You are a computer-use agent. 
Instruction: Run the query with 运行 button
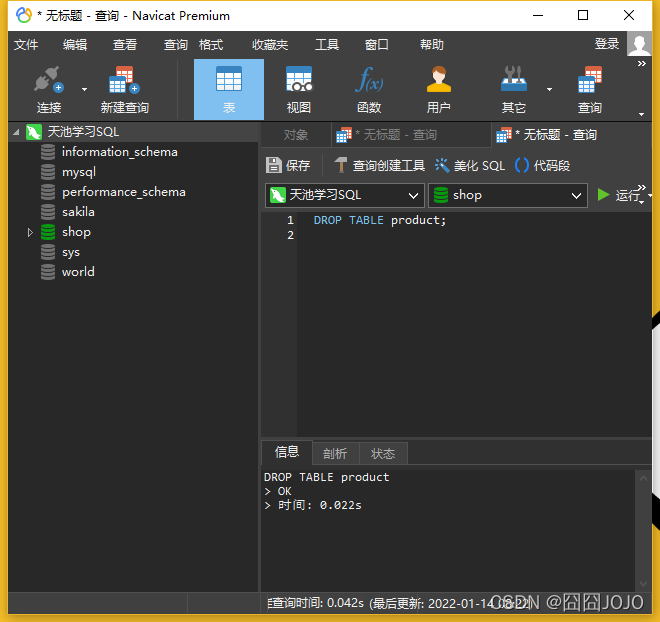click(x=619, y=195)
